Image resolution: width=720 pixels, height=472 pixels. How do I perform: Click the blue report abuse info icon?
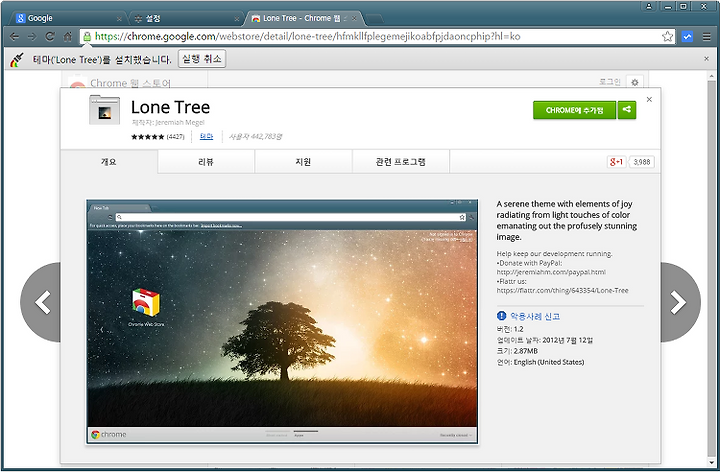coord(501,316)
